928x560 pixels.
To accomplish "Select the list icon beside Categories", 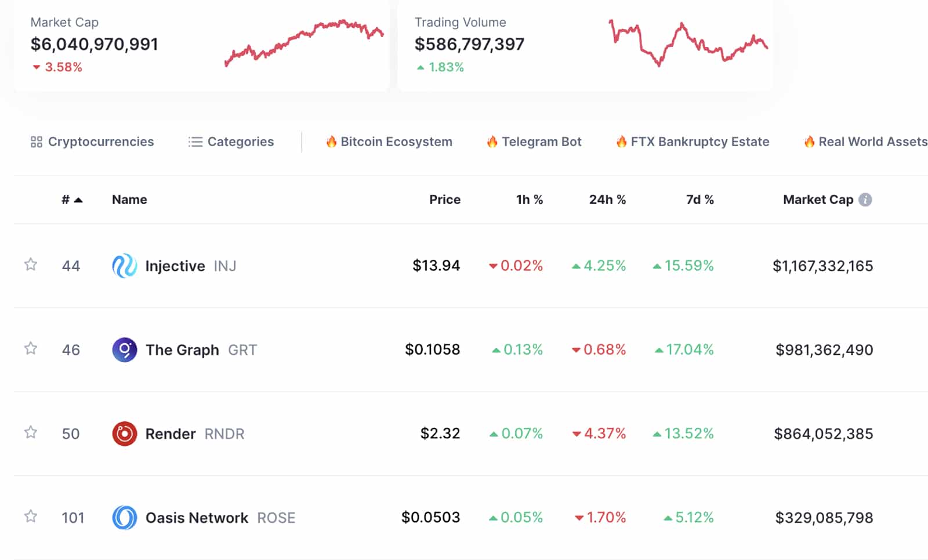I will point(194,141).
